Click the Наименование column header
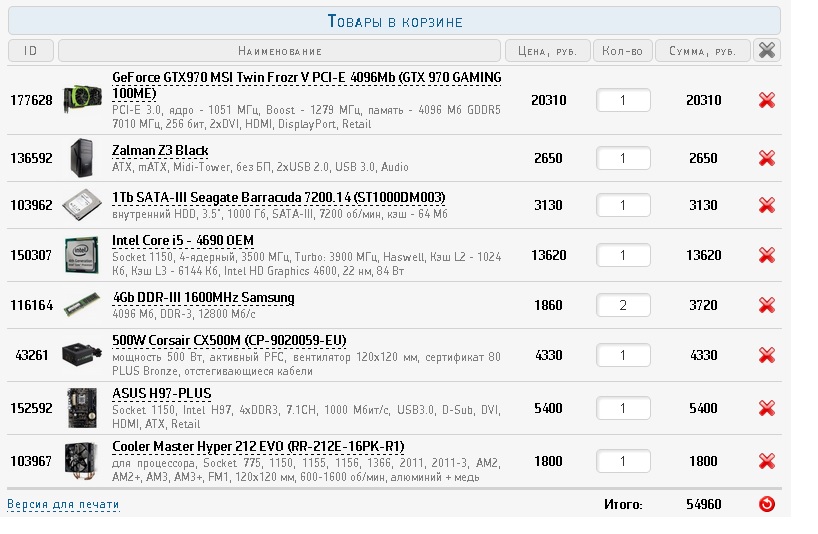The height and width of the screenshot is (534, 818). pos(279,51)
